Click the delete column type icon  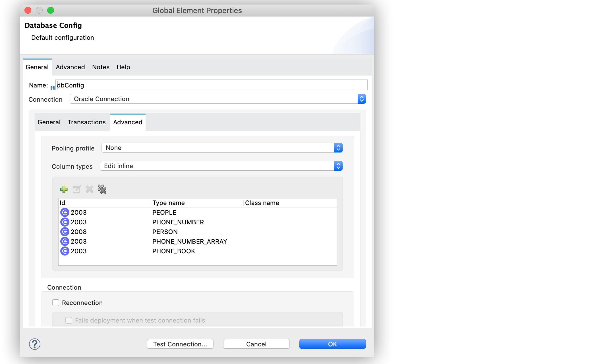89,189
